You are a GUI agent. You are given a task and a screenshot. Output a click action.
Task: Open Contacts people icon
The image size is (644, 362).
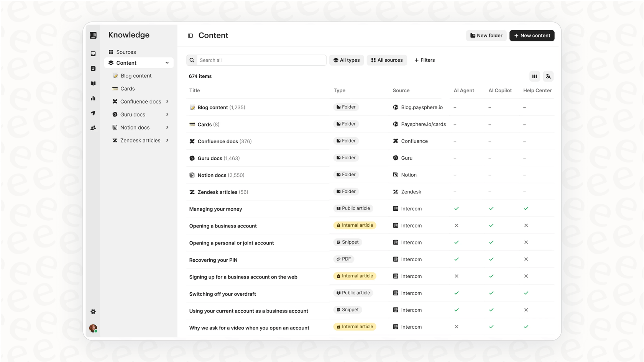click(93, 128)
